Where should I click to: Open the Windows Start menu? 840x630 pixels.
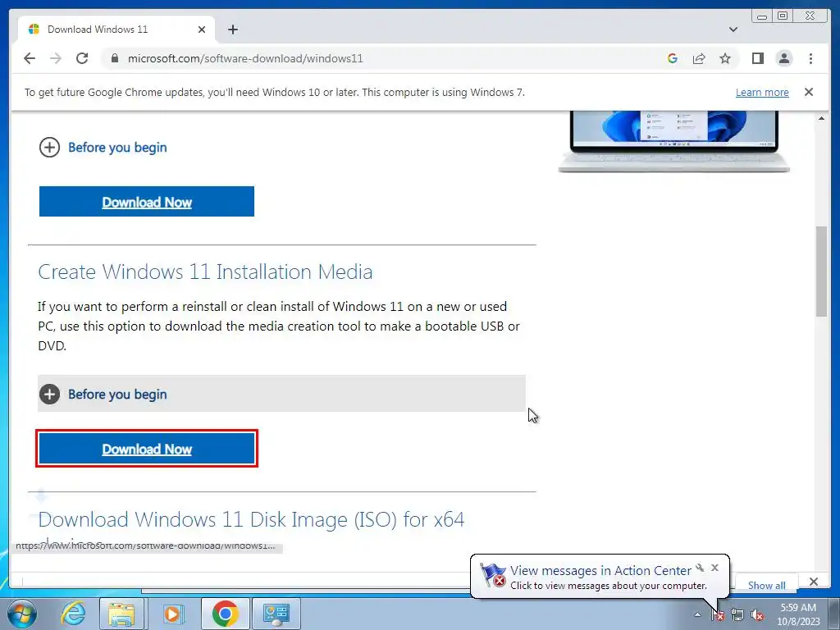pyautogui.click(x=21, y=614)
